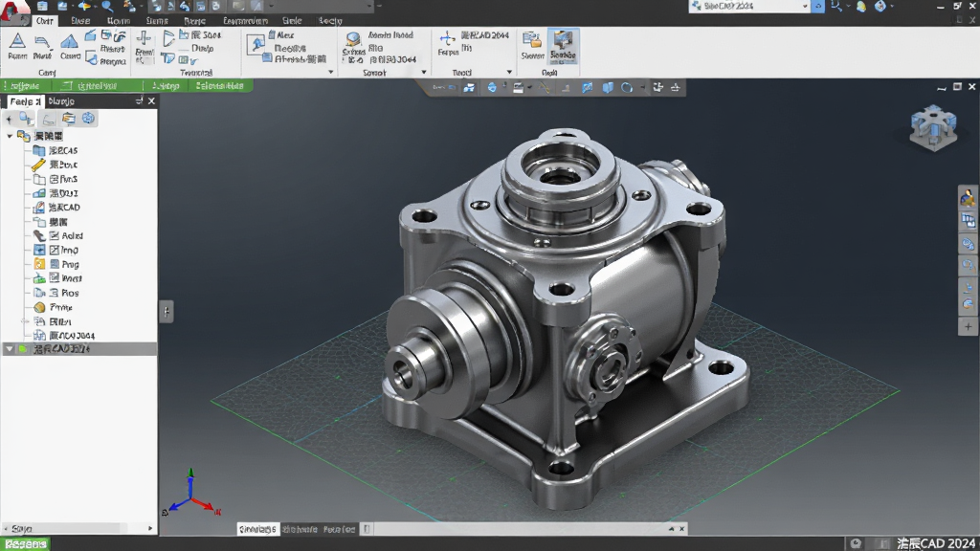
Task: Click the red application logo menu button
Action: (x=11, y=11)
